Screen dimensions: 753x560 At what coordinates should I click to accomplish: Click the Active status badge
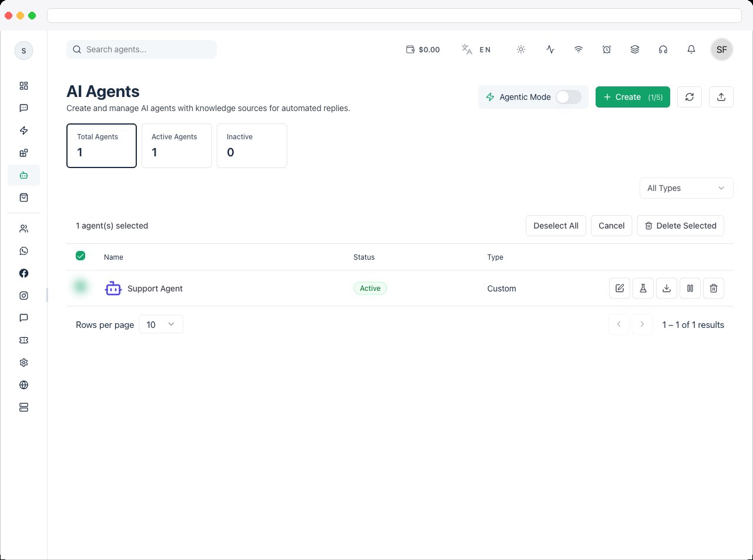[370, 288]
